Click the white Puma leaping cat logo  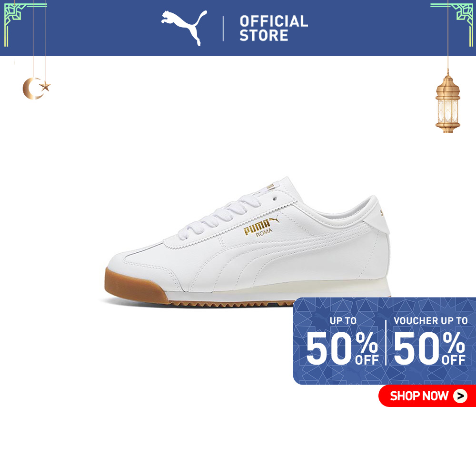(184, 28)
